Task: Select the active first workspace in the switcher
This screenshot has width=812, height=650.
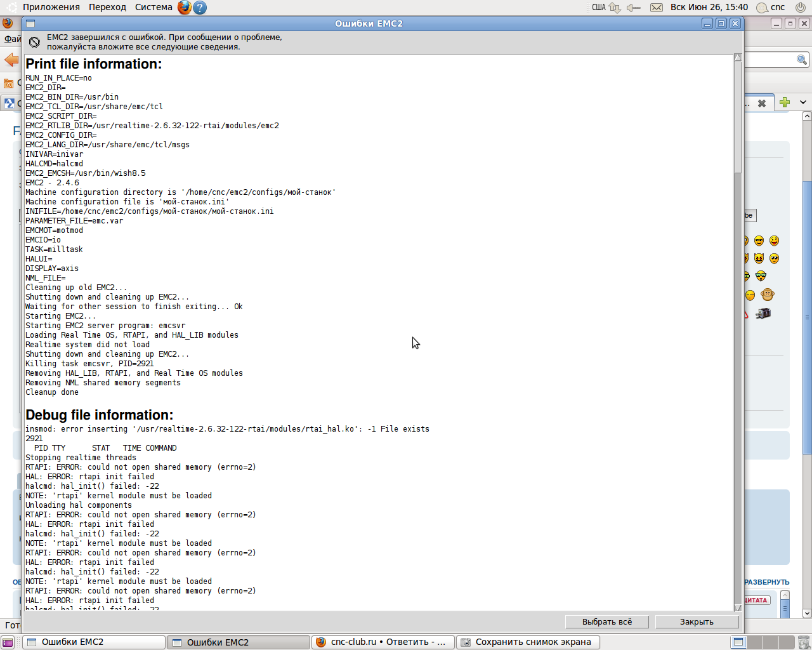Action: point(738,642)
